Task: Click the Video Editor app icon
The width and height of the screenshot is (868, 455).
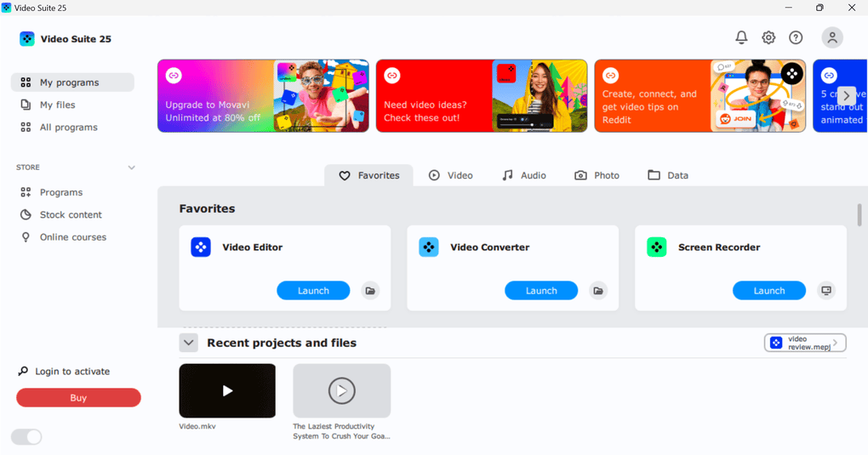Action: pyautogui.click(x=200, y=247)
